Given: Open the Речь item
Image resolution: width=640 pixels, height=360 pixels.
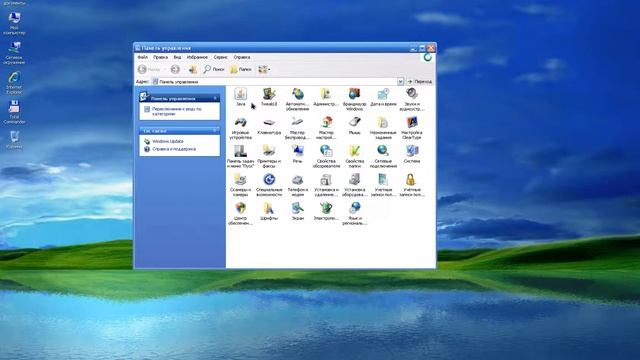Looking at the screenshot, I should (x=298, y=154).
